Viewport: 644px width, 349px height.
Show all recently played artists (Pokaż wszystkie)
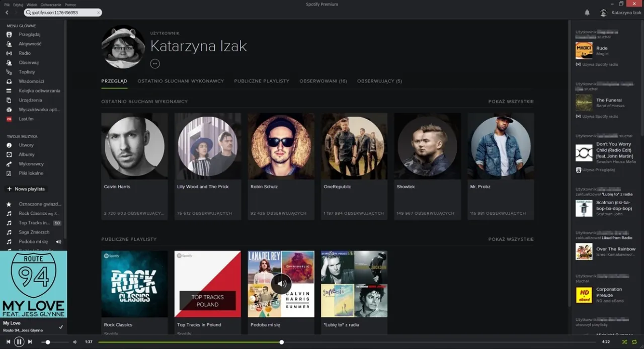[x=511, y=102]
